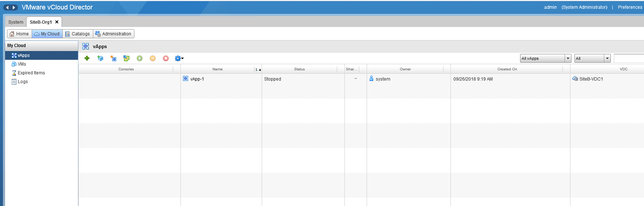Sort by the Name column header
Viewport: 644px width, 206px height.
point(218,69)
